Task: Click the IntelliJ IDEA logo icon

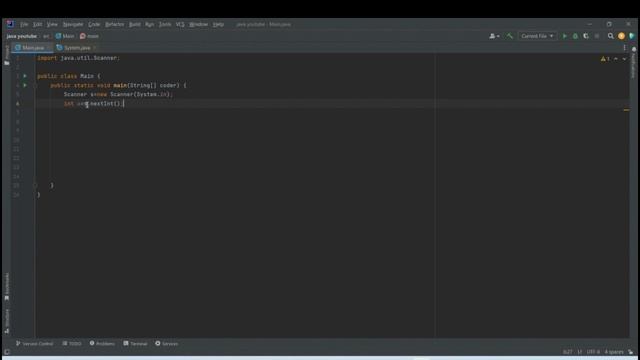Action: coord(10,24)
